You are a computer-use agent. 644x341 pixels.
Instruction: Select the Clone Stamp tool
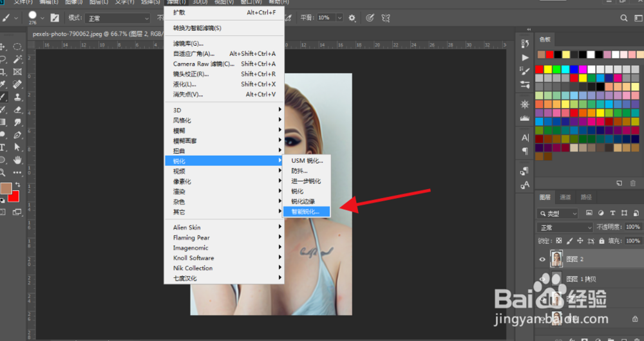tap(17, 97)
